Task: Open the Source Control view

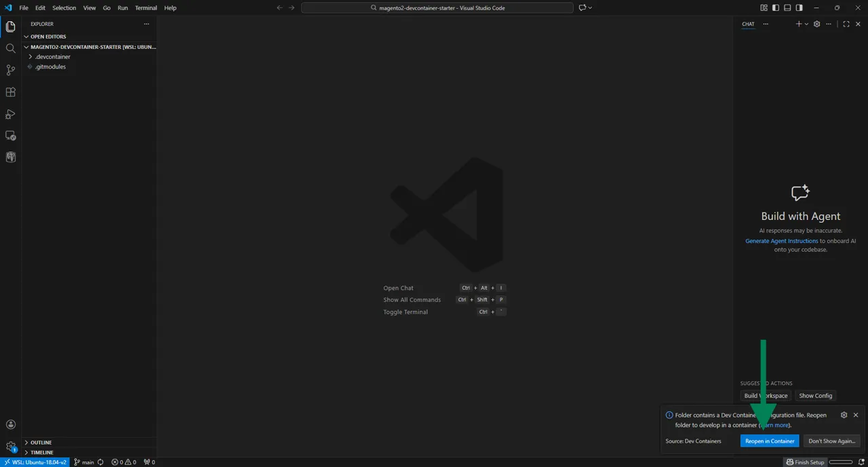Action: [x=10, y=70]
